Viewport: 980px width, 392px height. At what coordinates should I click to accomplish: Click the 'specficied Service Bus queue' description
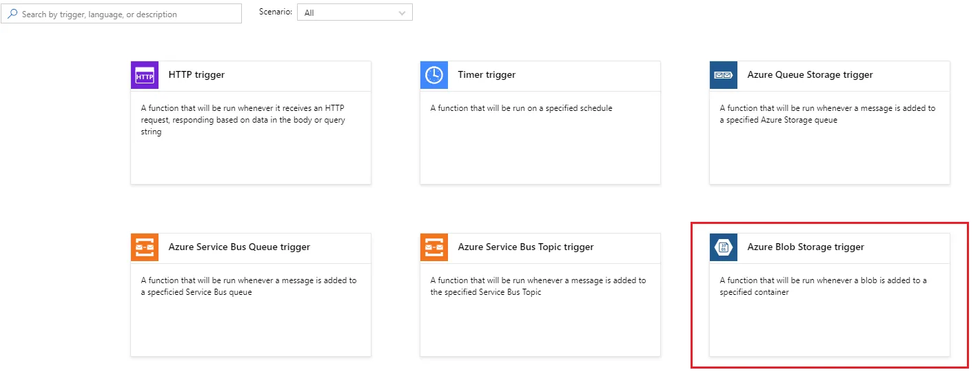click(249, 286)
